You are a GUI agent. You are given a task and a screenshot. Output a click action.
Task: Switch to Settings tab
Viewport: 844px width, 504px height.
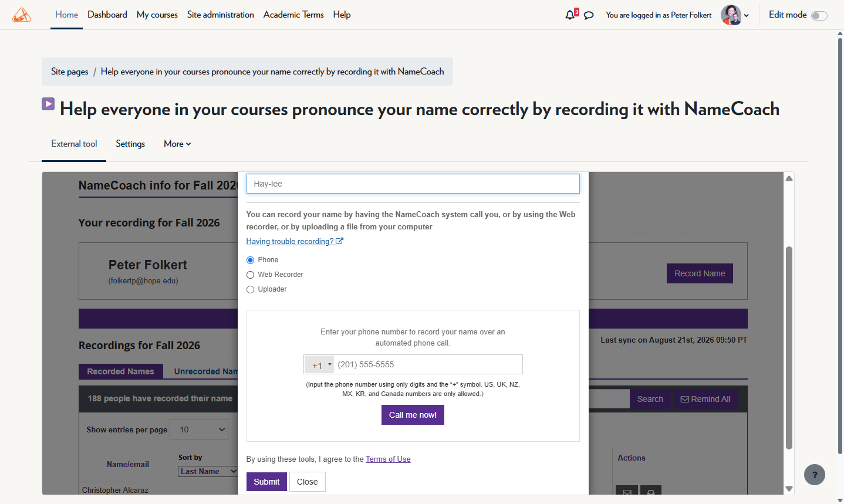point(130,144)
